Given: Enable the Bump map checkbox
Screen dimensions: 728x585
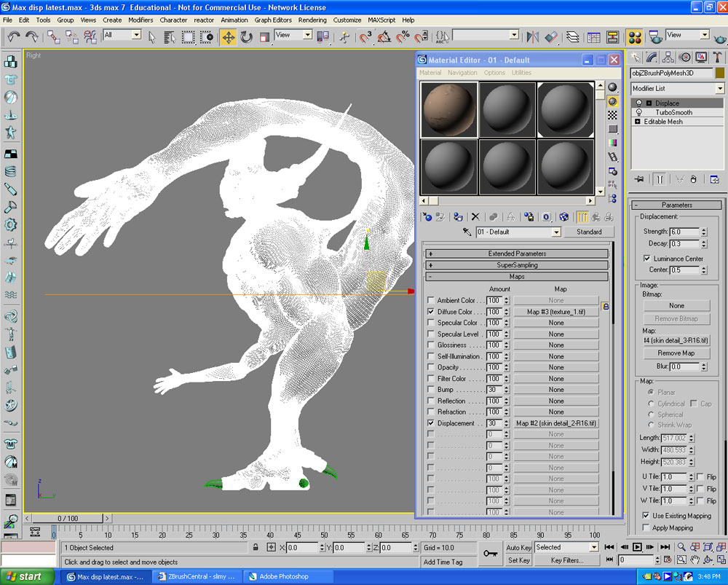Looking at the screenshot, I should [430, 389].
